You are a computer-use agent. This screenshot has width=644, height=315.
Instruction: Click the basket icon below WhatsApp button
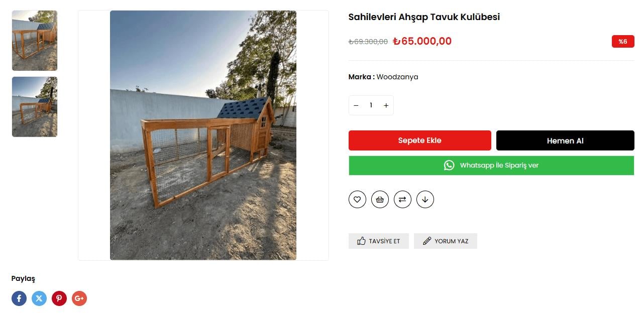coord(380,199)
